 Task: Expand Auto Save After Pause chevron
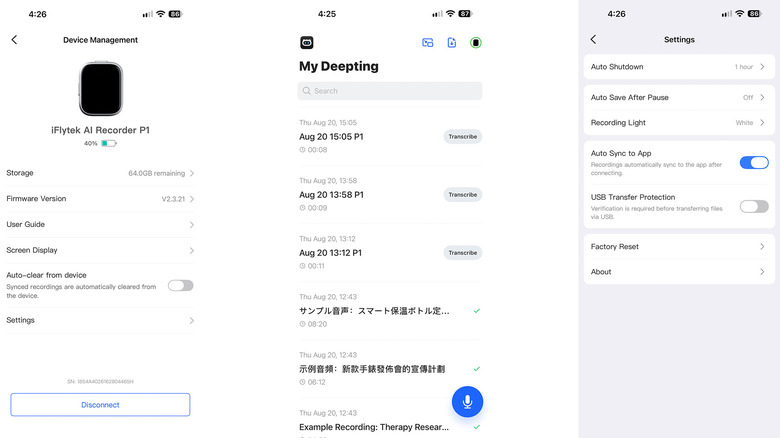tap(762, 98)
